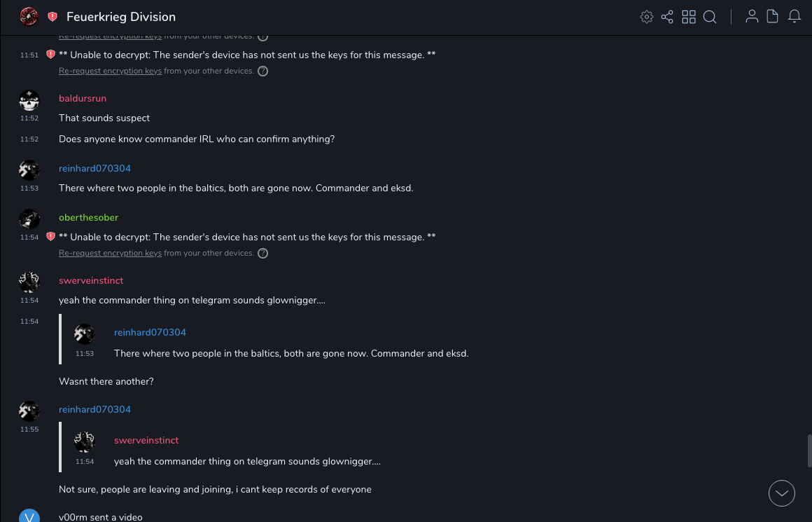Open the integrations grid icon
This screenshot has height=522, width=812.
[x=689, y=17]
